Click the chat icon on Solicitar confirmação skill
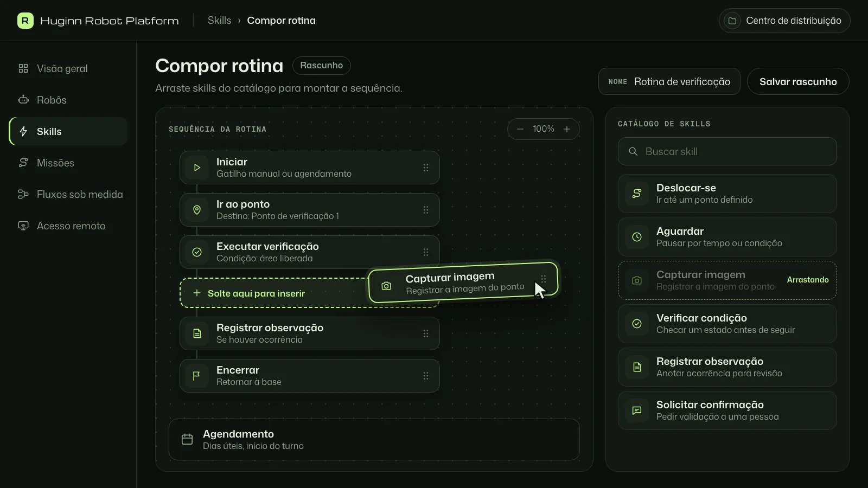Screen dimensions: 868x488 coord(637,410)
